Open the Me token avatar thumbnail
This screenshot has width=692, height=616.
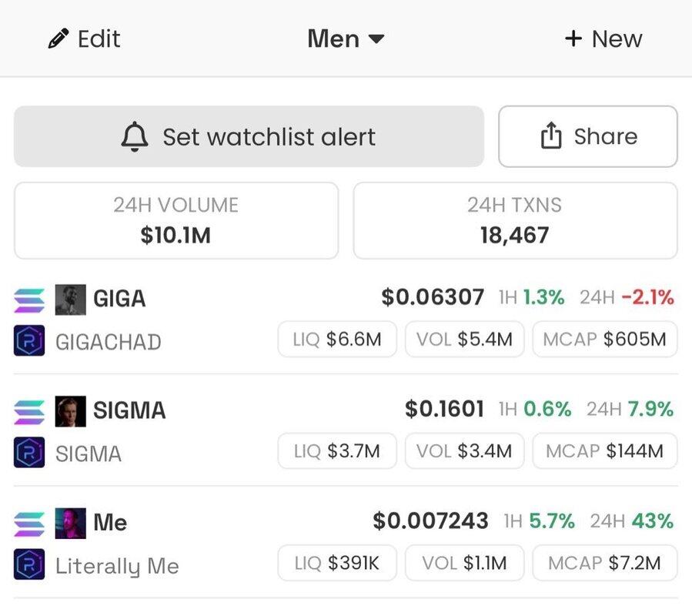70,524
